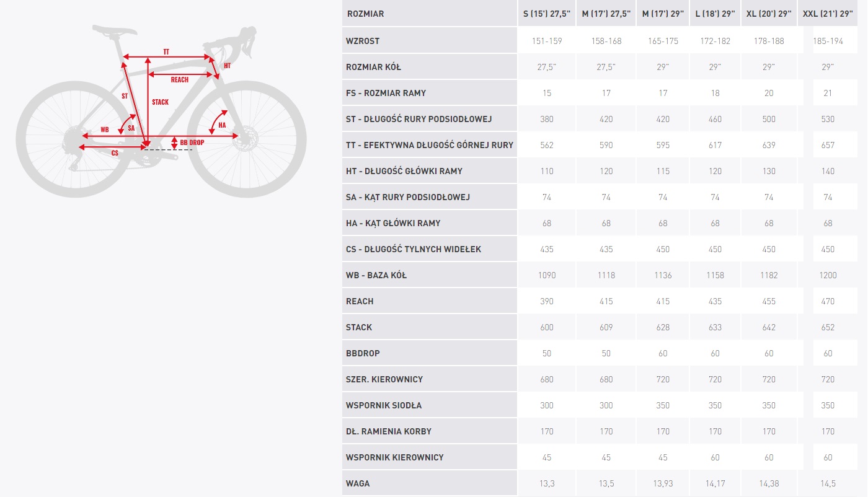Click the STACK label on bike diagram
This screenshot has height=497, width=868.
point(160,102)
